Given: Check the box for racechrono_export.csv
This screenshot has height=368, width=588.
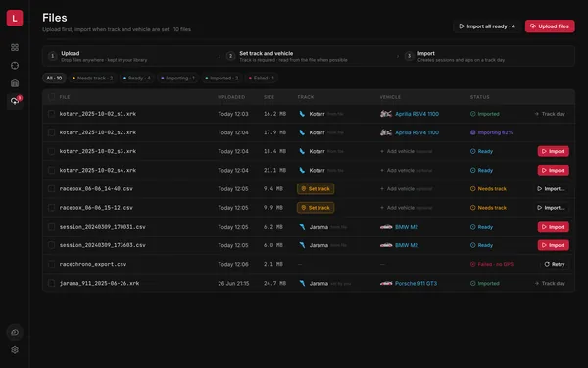Looking at the screenshot, I should click(51, 264).
